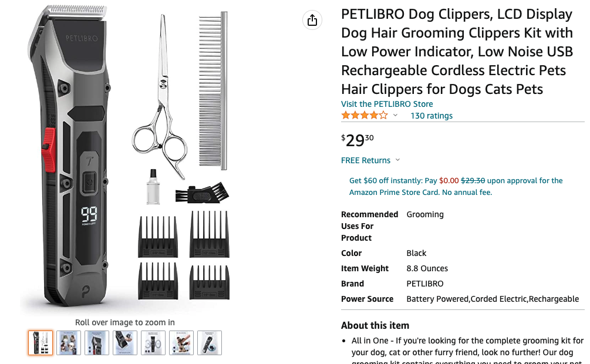Expand the FREE Returns details chevron
The height and width of the screenshot is (364, 590).
pyautogui.click(x=398, y=160)
